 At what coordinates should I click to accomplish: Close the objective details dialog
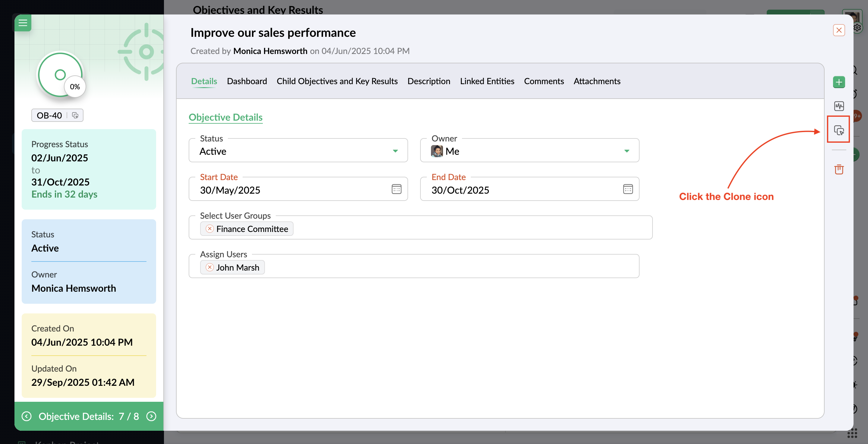coord(838,30)
